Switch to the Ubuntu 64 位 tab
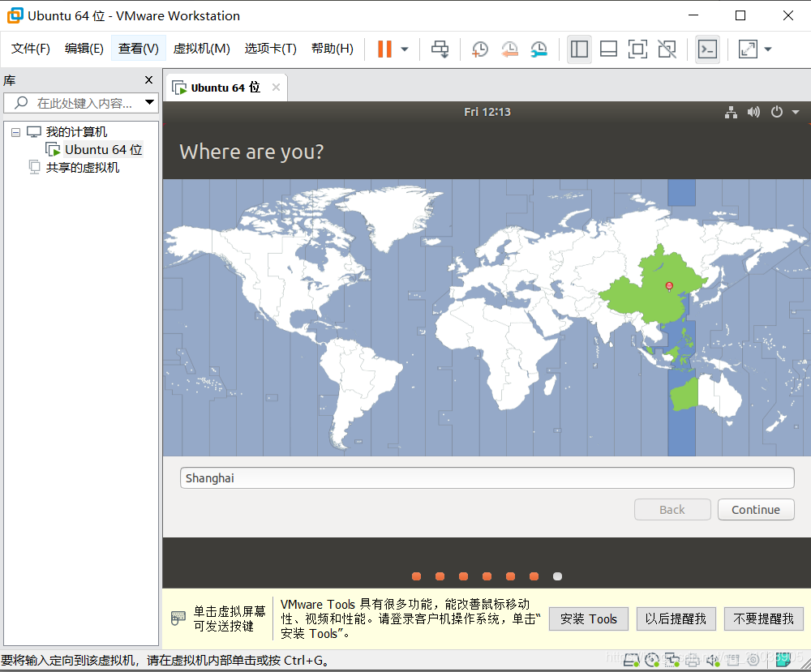This screenshot has height=672, width=811. 225,88
